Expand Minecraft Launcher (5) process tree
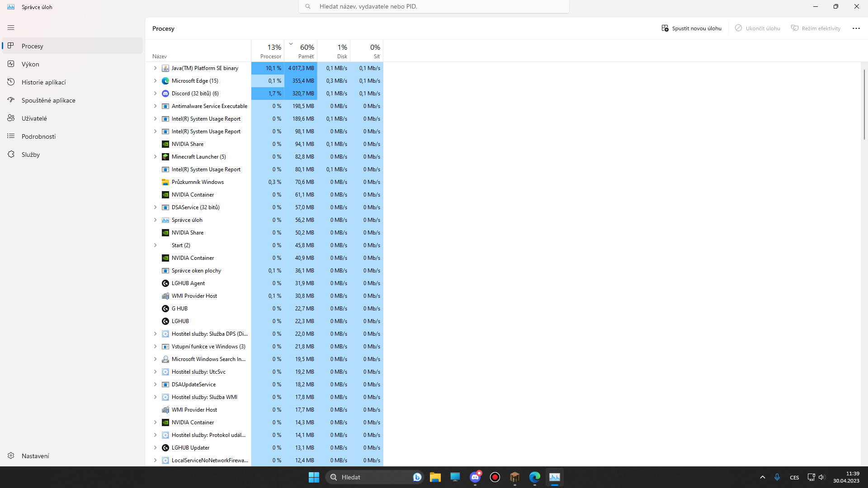 (x=155, y=157)
